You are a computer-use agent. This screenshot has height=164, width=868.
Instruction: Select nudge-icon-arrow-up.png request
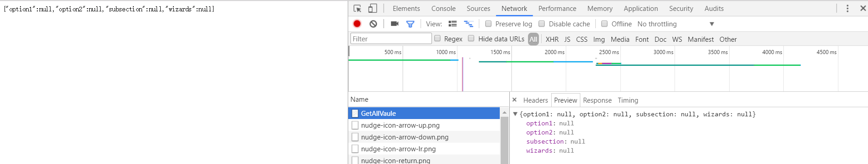coord(424,125)
